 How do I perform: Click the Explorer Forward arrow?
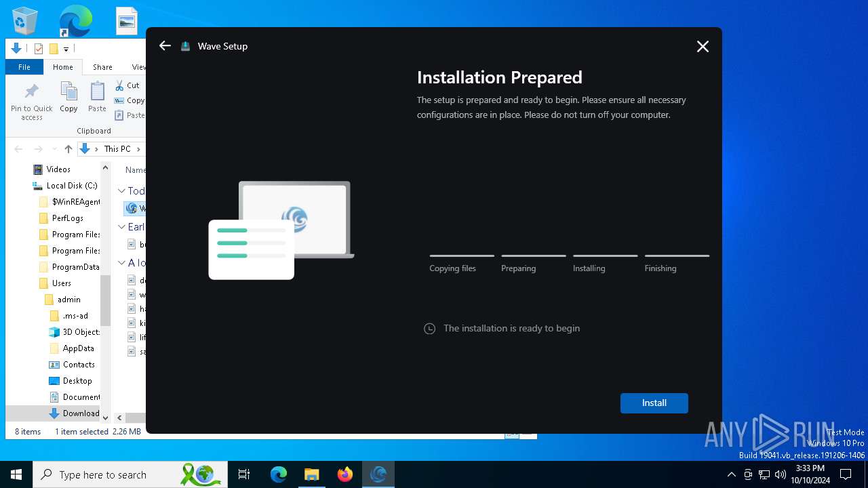pyautogui.click(x=38, y=148)
